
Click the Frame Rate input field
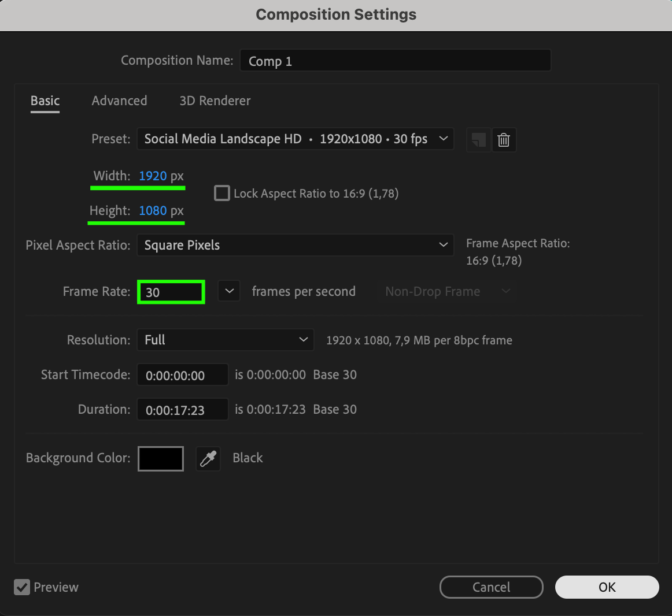(171, 292)
